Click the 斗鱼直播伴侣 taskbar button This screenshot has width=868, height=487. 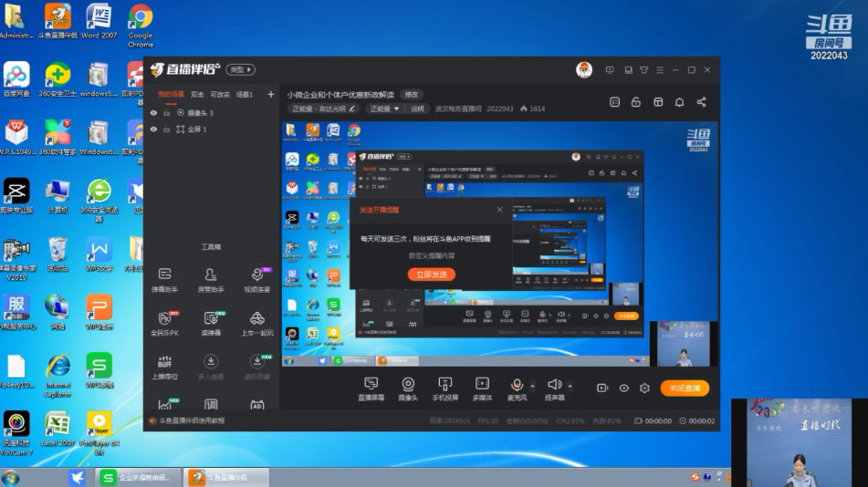click(x=226, y=477)
